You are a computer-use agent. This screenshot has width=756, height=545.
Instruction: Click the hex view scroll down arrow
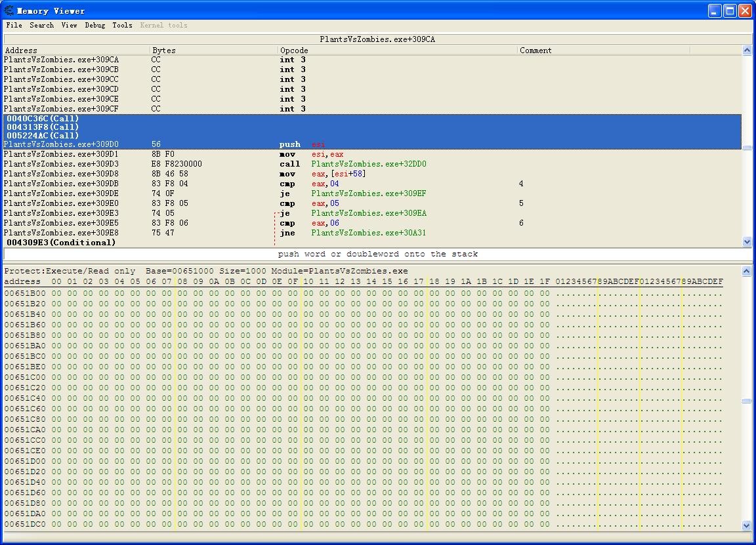[746, 525]
